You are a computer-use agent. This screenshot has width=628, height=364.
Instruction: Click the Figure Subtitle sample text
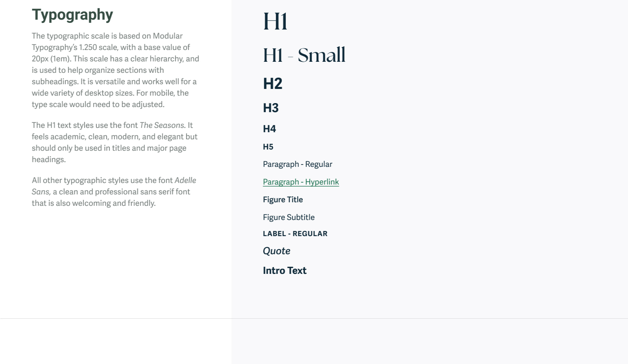(289, 217)
